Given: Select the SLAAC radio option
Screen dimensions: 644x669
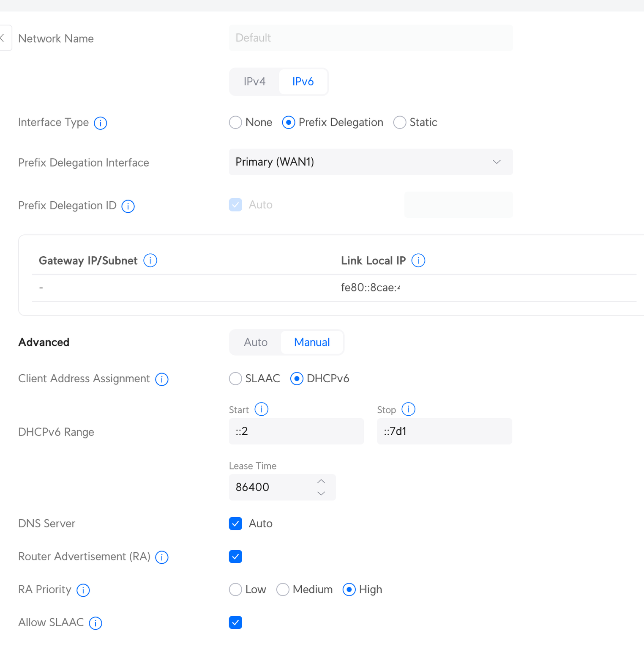Looking at the screenshot, I should click(x=235, y=378).
